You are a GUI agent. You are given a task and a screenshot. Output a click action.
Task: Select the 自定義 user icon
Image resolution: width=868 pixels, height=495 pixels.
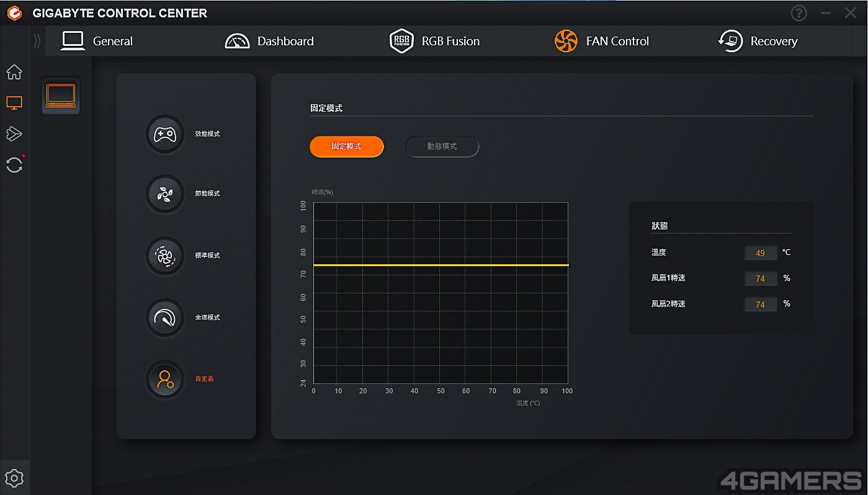pyautogui.click(x=164, y=379)
